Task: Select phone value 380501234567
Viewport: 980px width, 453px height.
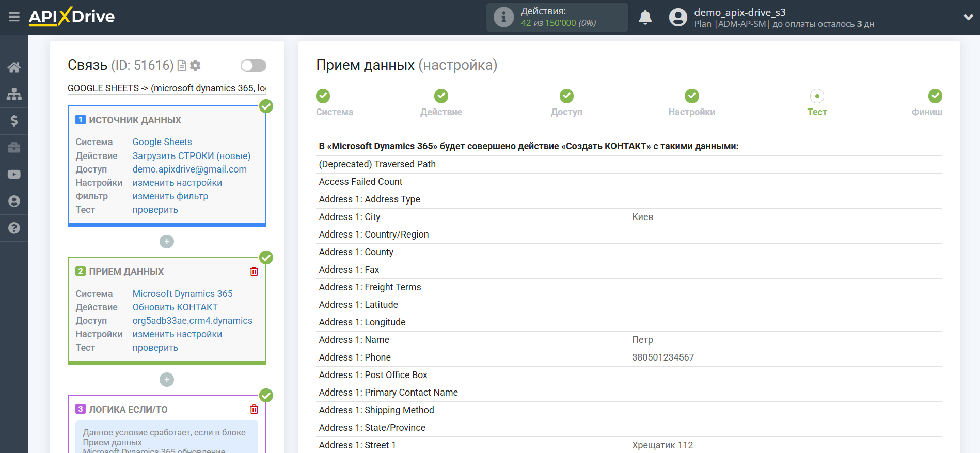Action: pos(663,357)
